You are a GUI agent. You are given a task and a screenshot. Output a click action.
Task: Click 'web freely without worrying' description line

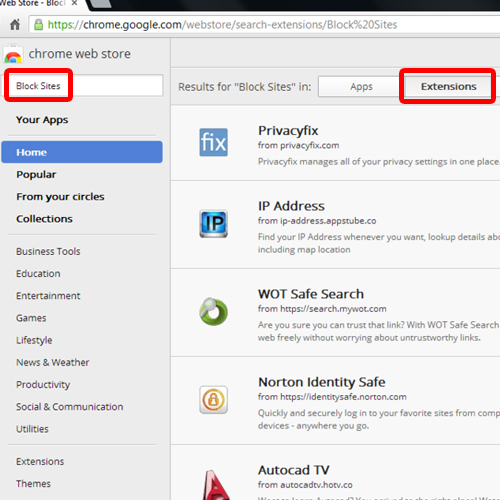(x=369, y=338)
